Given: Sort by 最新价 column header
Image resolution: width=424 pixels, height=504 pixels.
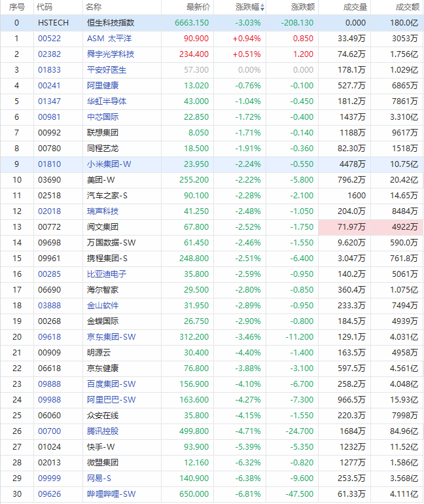Looking at the screenshot, I should pyautogui.click(x=198, y=7).
